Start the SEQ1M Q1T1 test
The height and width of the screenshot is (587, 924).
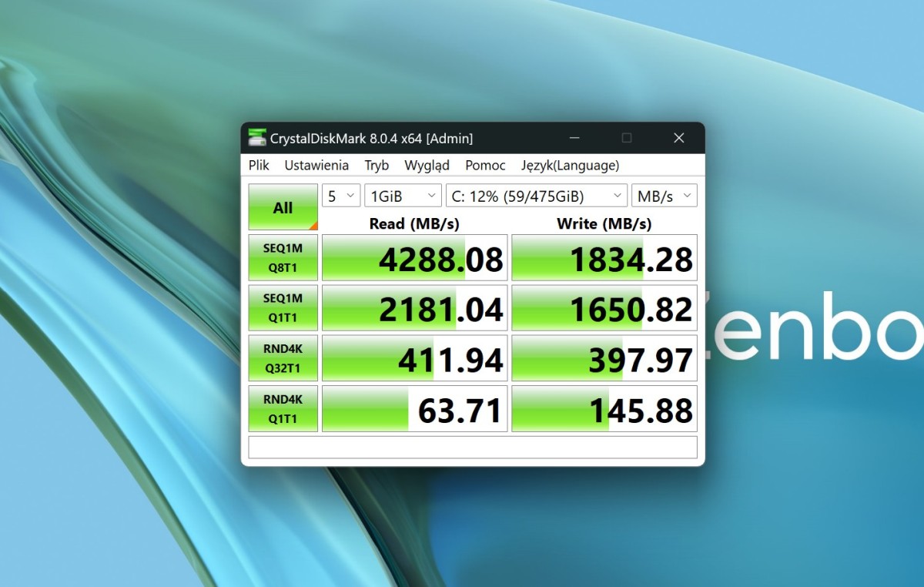[x=283, y=307]
